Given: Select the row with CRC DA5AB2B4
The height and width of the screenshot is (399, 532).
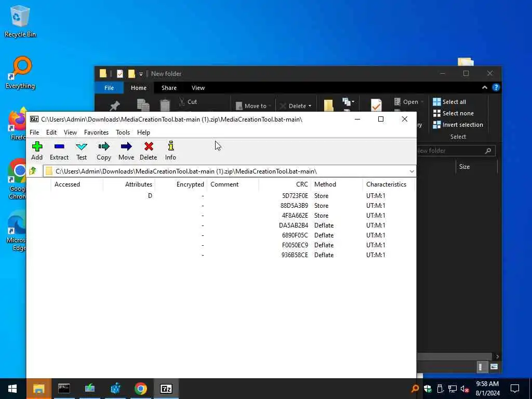Looking at the screenshot, I should 221,225.
